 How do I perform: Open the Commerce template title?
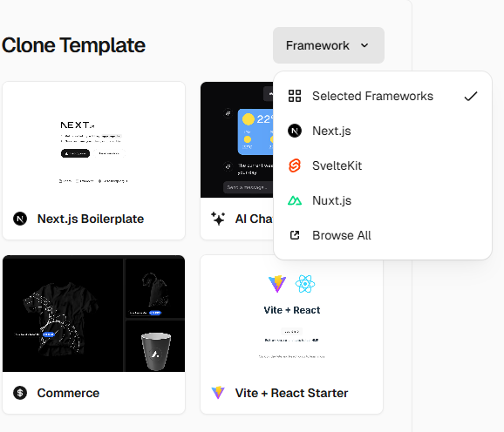pos(68,393)
